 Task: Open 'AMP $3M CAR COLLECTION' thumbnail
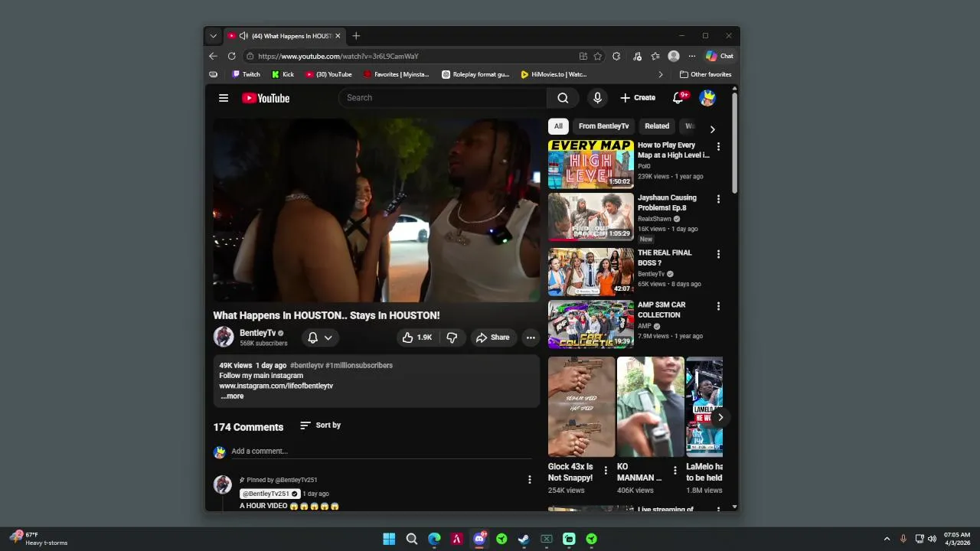coord(590,324)
